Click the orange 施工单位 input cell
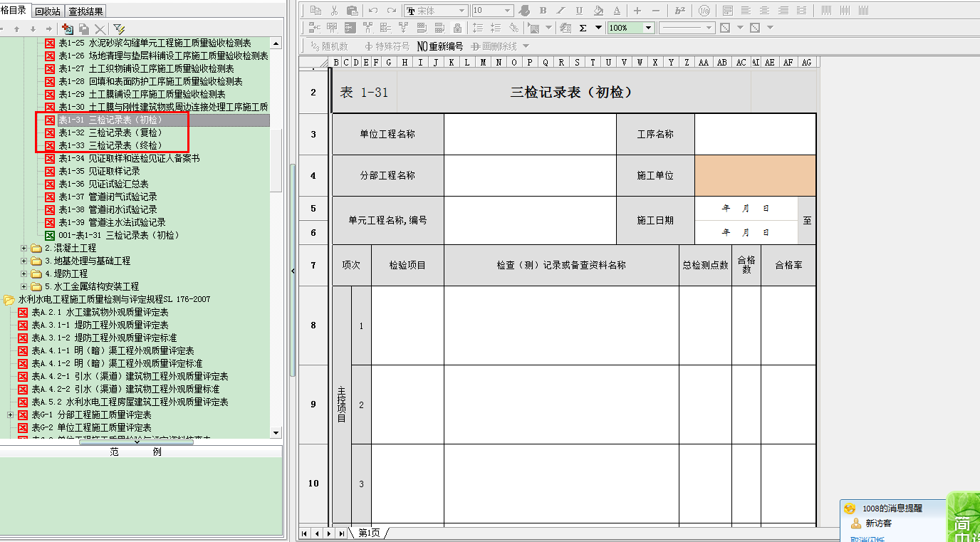This screenshot has height=542, width=980. tap(755, 175)
